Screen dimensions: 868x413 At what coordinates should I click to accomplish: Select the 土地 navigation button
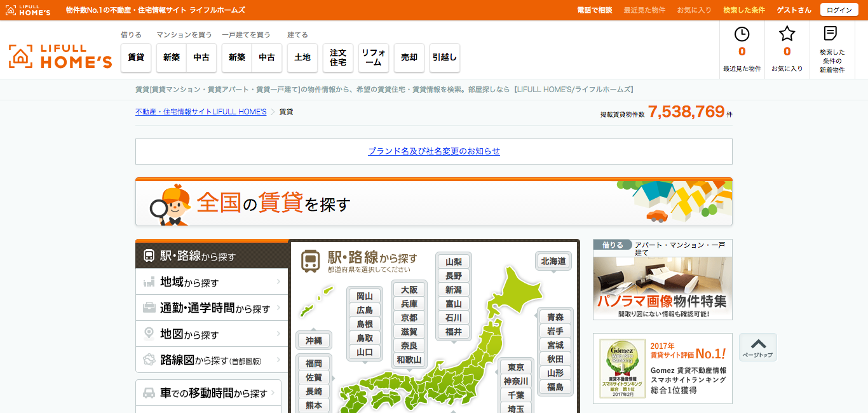pos(302,57)
